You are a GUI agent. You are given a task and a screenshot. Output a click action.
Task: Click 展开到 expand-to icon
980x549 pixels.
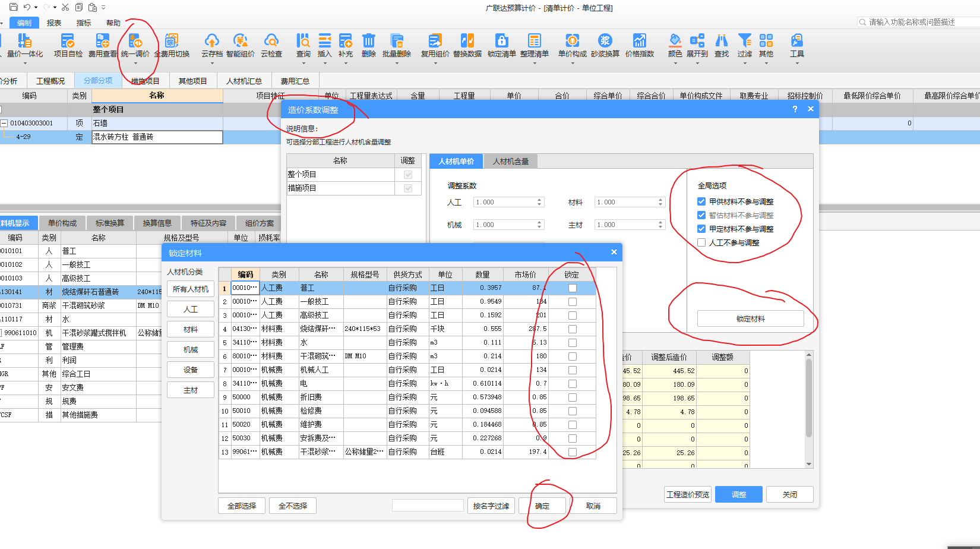(x=697, y=40)
